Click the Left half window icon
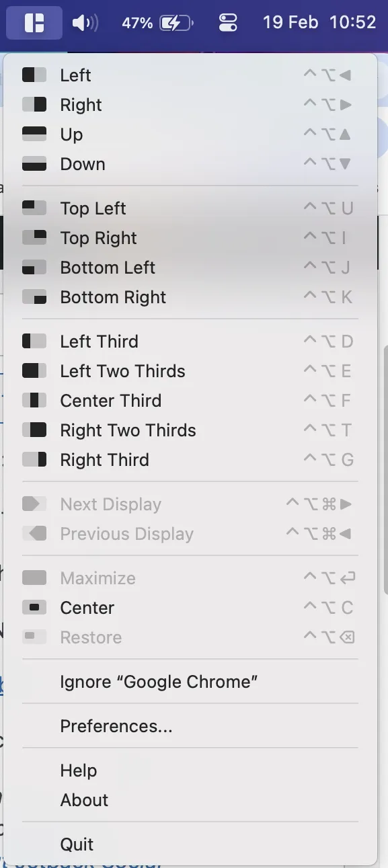Viewport: 388px width, 868px height. click(34, 75)
